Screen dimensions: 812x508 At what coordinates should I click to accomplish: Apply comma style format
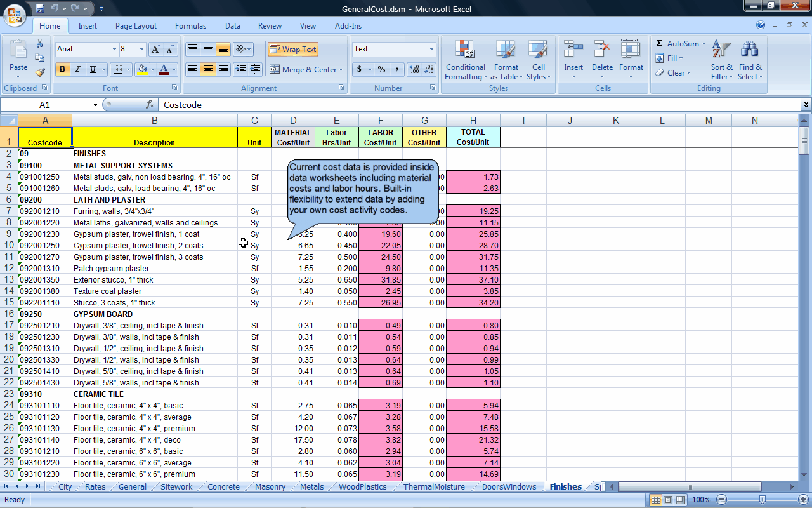coord(396,69)
